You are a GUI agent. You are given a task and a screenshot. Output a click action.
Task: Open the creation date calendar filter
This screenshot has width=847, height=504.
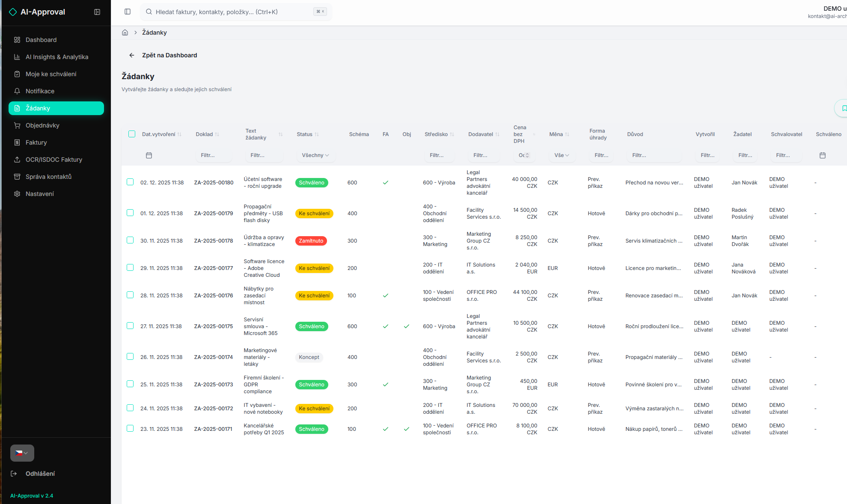coord(149,155)
